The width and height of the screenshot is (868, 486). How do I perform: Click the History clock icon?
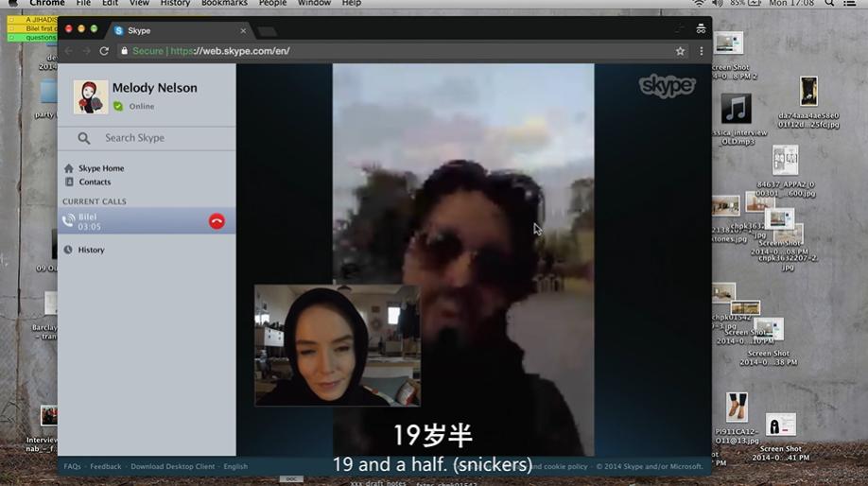pyautogui.click(x=68, y=250)
